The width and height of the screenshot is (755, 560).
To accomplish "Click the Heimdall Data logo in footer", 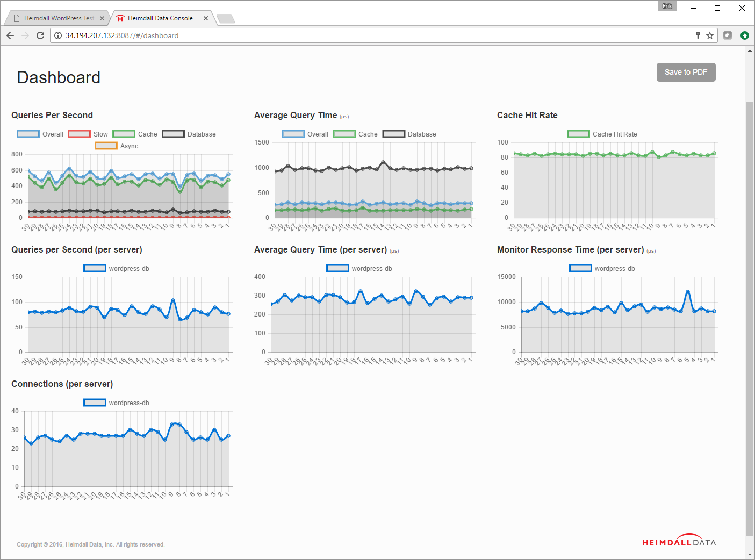I will pyautogui.click(x=679, y=541).
